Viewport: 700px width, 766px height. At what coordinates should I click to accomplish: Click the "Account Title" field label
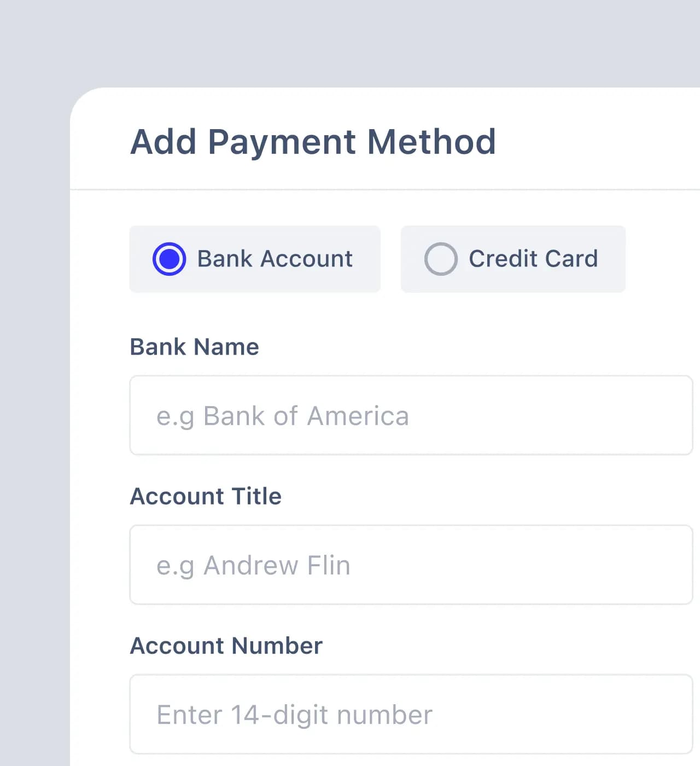pos(206,496)
